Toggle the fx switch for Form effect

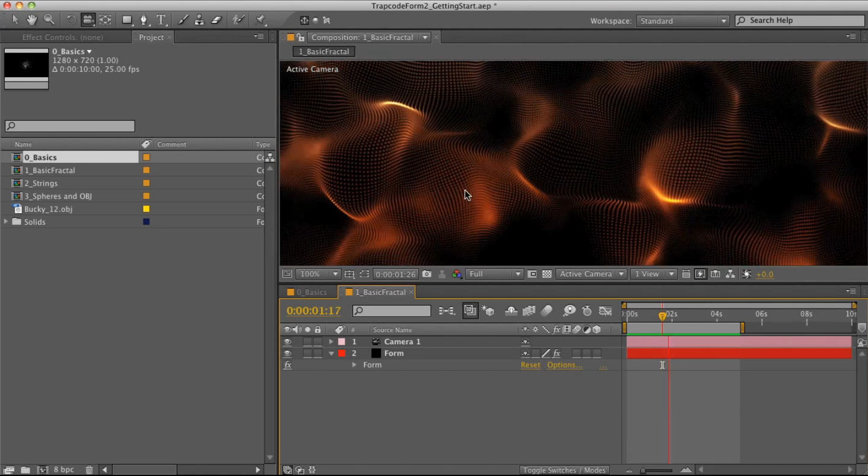point(288,365)
